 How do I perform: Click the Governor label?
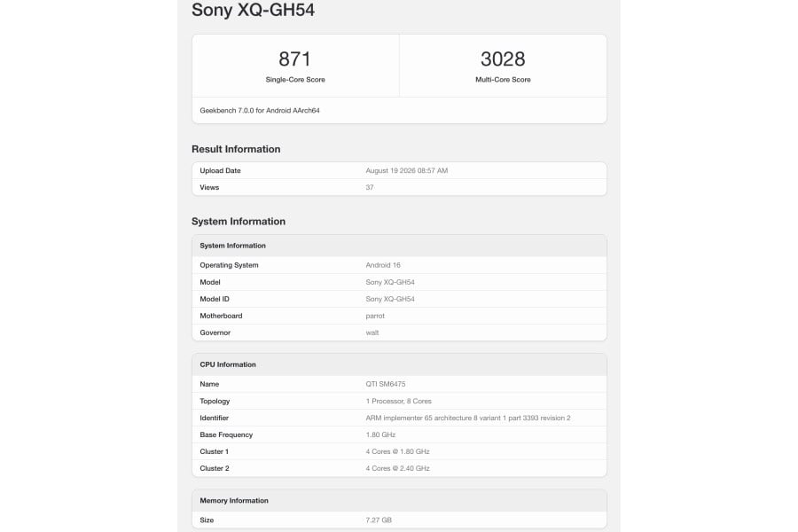215,332
